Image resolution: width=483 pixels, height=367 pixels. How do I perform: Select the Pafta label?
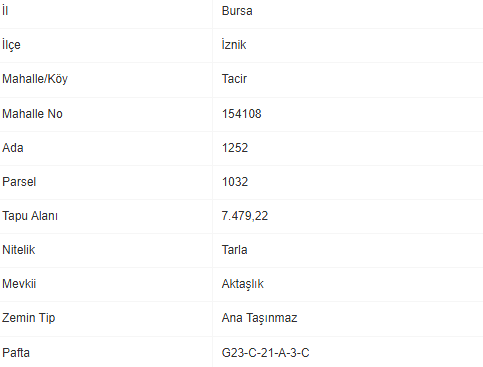[x=16, y=353]
